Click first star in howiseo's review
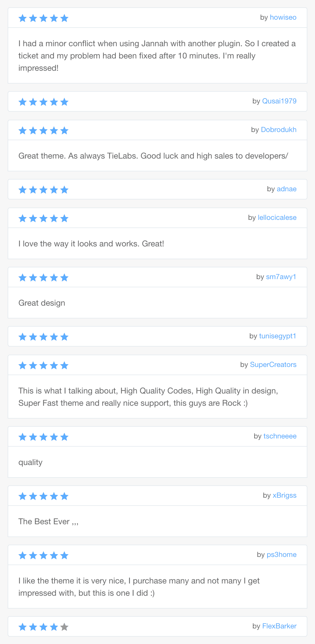 click(23, 18)
